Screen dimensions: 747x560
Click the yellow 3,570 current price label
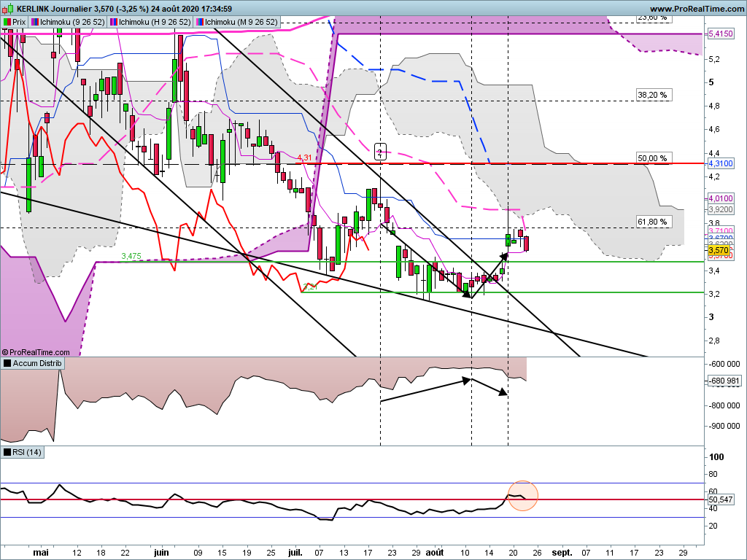click(x=719, y=251)
